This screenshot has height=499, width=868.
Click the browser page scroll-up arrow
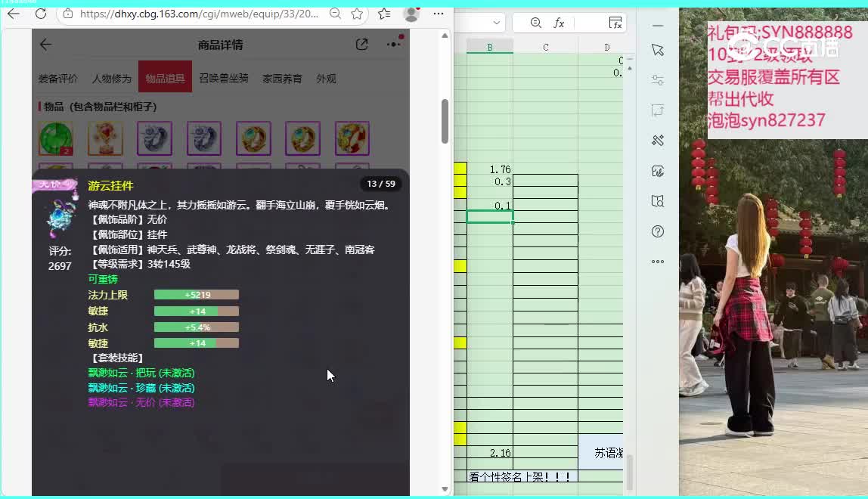click(445, 36)
